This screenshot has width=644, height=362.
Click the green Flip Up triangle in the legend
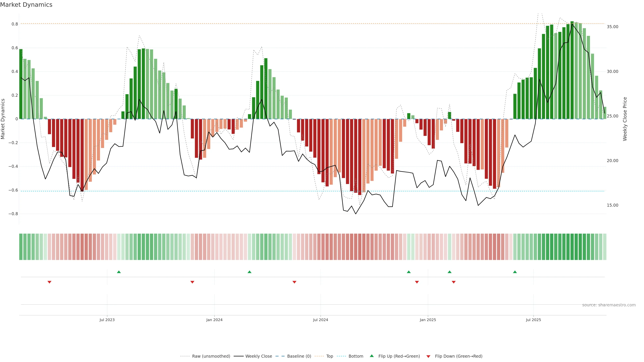371,356
